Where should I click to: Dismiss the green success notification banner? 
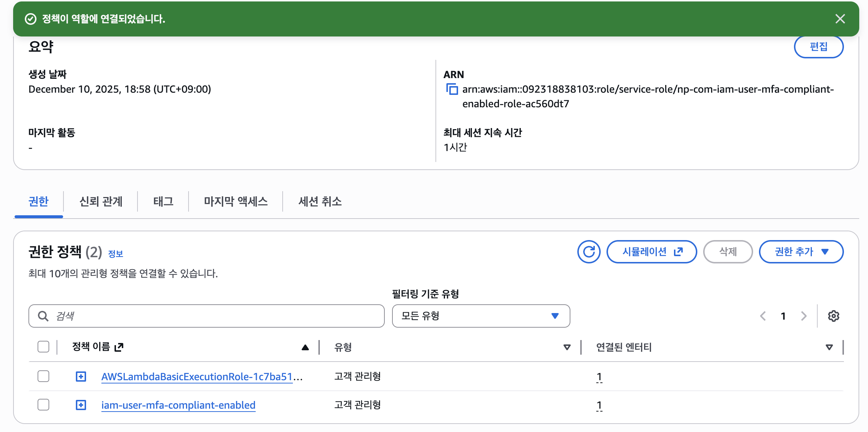click(840, 19)
